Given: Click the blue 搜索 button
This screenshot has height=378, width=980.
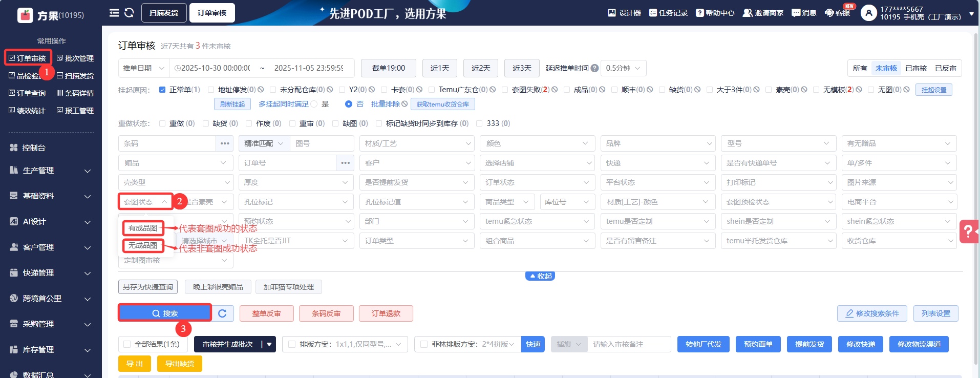Looking at the screenshot, I should (x=164, y=313).
